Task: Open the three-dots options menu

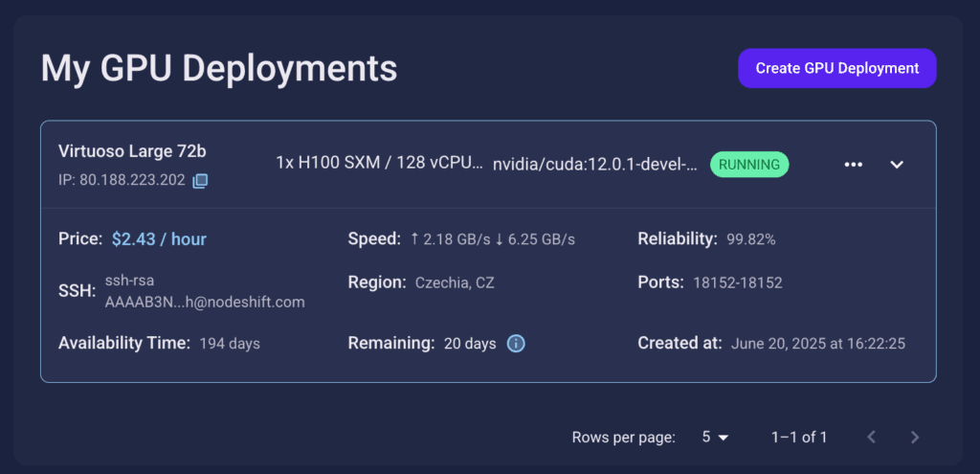Action: 853,165
